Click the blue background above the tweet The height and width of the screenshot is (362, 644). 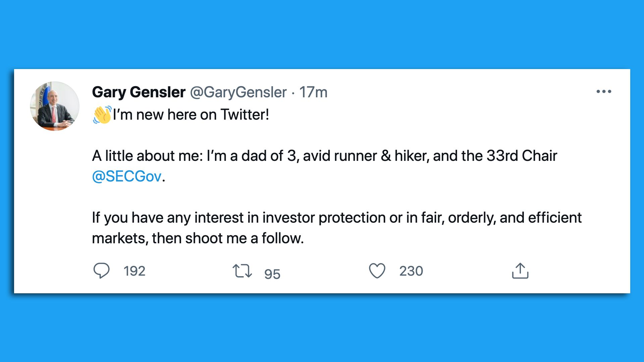pos(322,34)
